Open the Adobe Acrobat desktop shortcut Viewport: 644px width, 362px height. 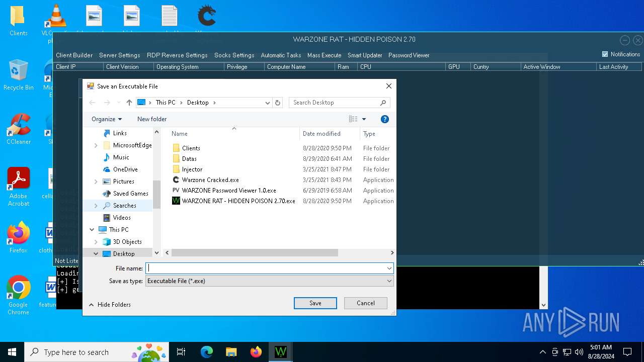19,187
